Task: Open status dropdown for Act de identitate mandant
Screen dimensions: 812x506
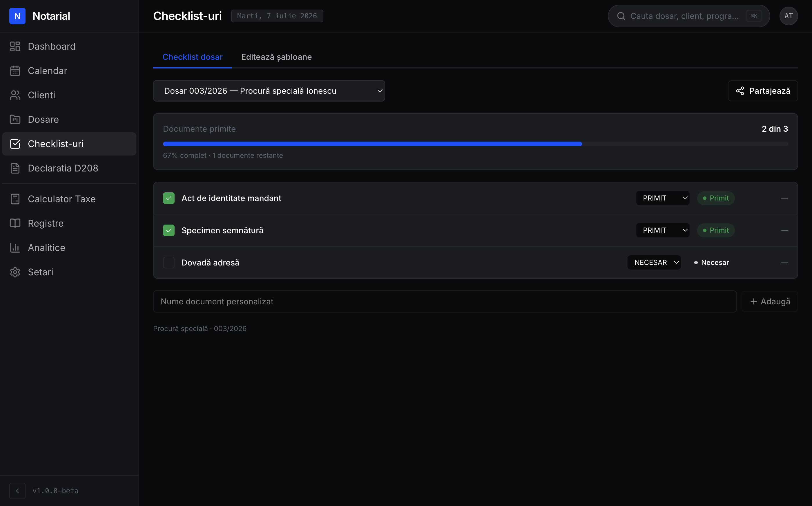Action: (x=663, y=198)
